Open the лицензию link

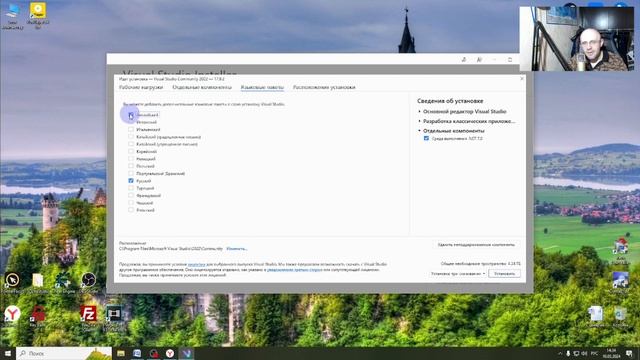coord(196,264)
